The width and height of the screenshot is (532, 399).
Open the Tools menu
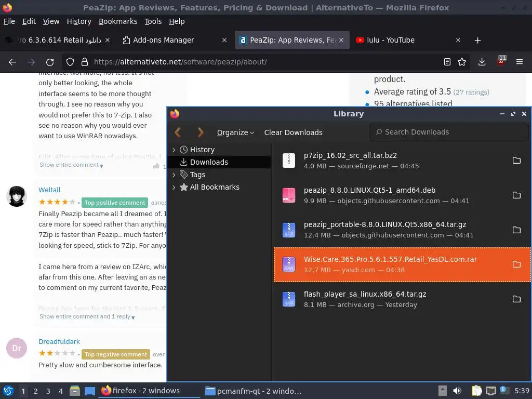(153, 21)
